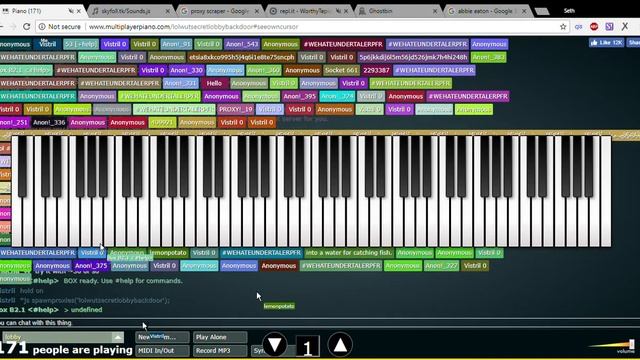Select the Anon!_336 user tag
The image size is (640, 360).
[x=49, y=122]
